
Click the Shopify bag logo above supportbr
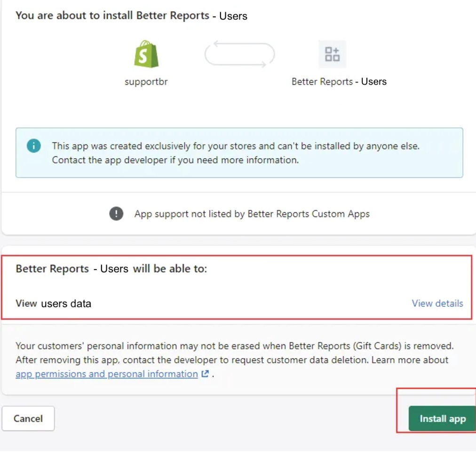pos(146,54)
